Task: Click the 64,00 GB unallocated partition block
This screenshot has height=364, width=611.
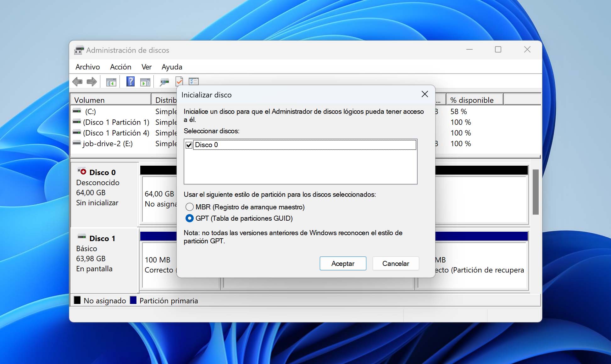Action: click(x=160, y=199)
